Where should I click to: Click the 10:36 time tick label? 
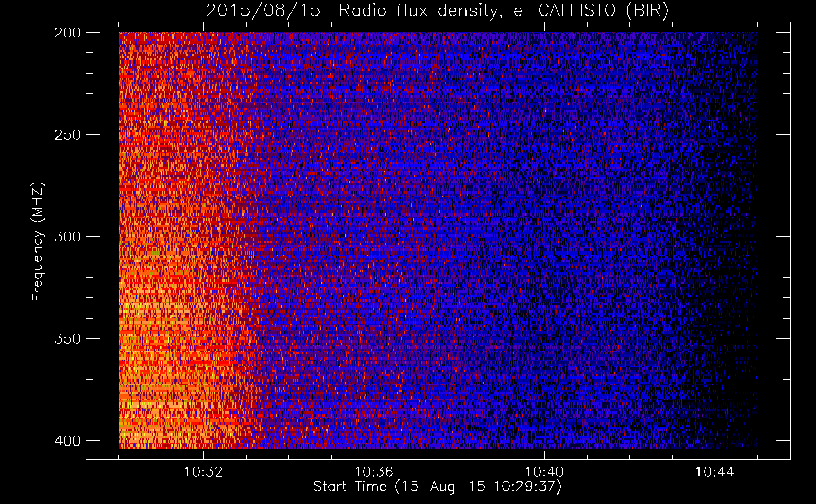[374, 472]
